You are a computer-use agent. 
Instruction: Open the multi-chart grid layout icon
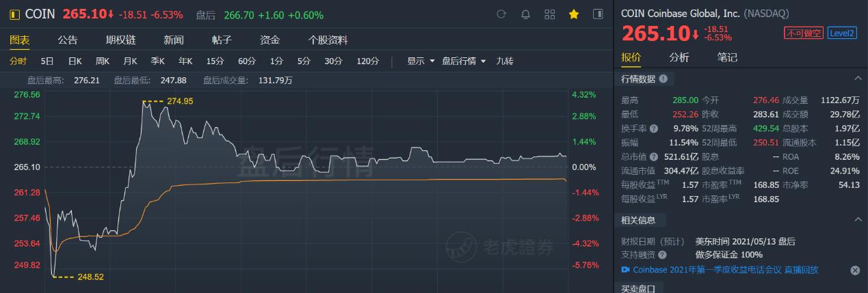click(550, 14)
